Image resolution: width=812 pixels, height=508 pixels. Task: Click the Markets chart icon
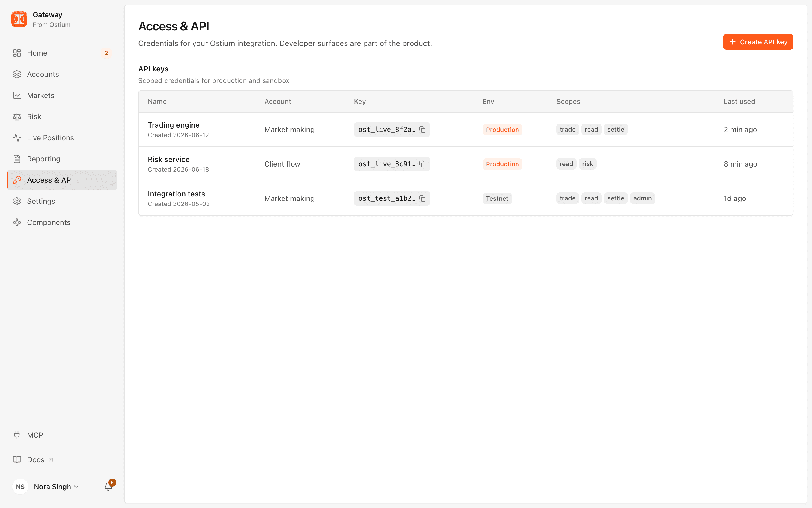17,95
